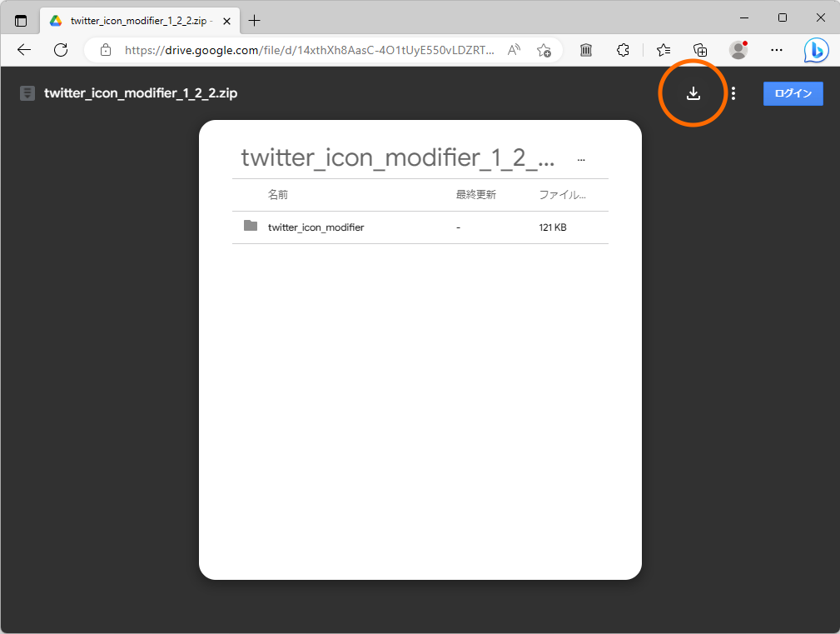840x634 pixels.
Task: Go back with the back arrow
Action: (23, 50)
